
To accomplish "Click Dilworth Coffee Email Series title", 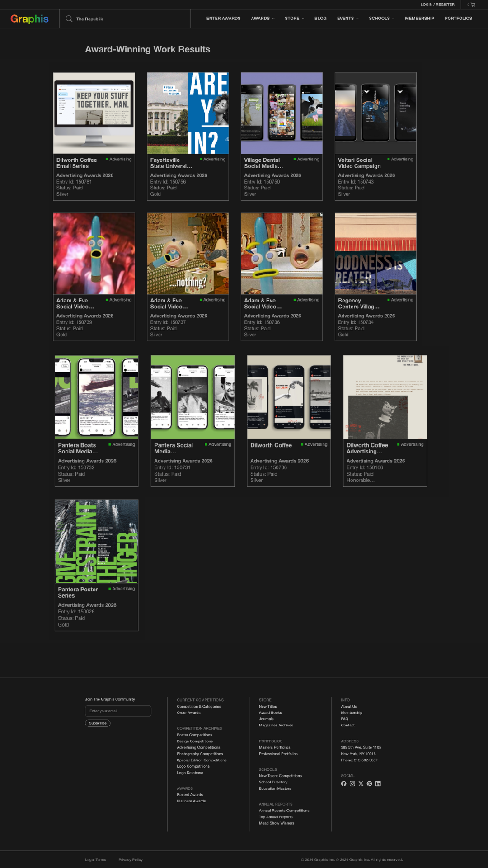I will [77, 163].
